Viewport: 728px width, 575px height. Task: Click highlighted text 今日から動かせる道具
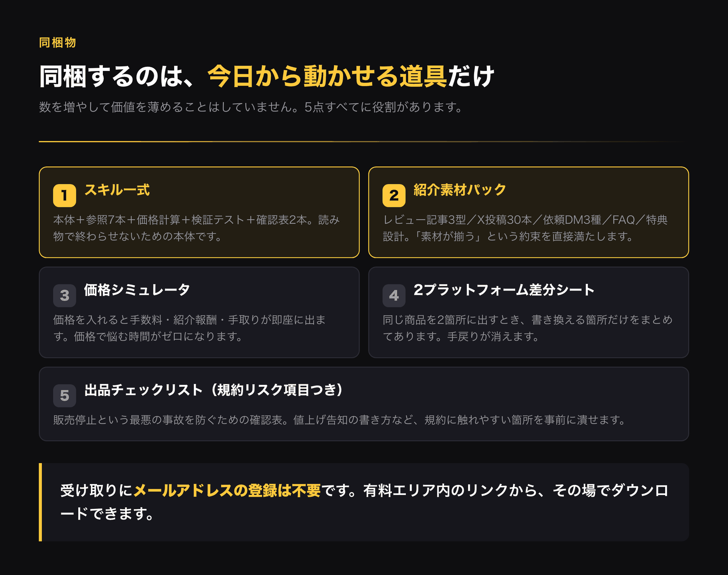click(x=328, y=76)
